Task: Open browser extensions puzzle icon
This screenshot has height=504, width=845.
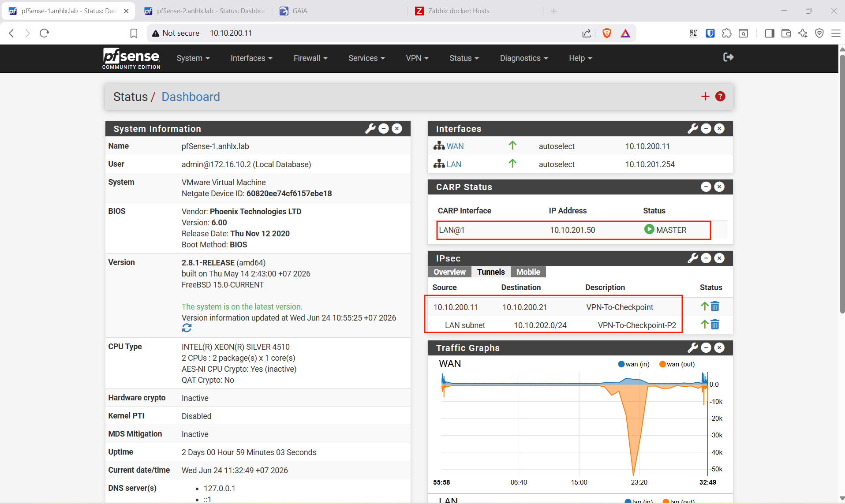Action: [x=727, y=33]
